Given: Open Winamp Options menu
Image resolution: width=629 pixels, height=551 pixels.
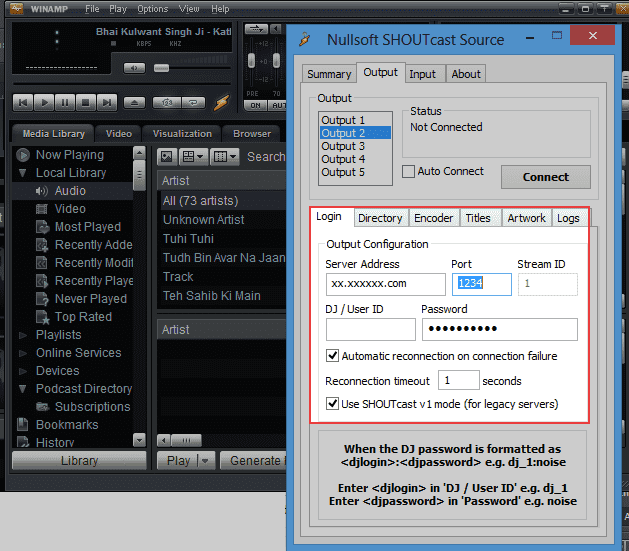Looking at the screenshot, I should click(152, 9).
